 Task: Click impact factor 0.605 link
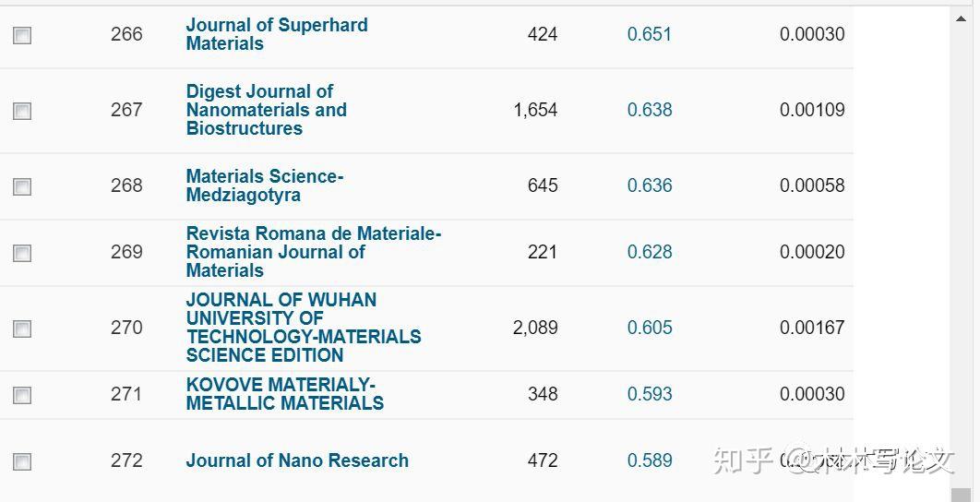click(x=650, y=328)
